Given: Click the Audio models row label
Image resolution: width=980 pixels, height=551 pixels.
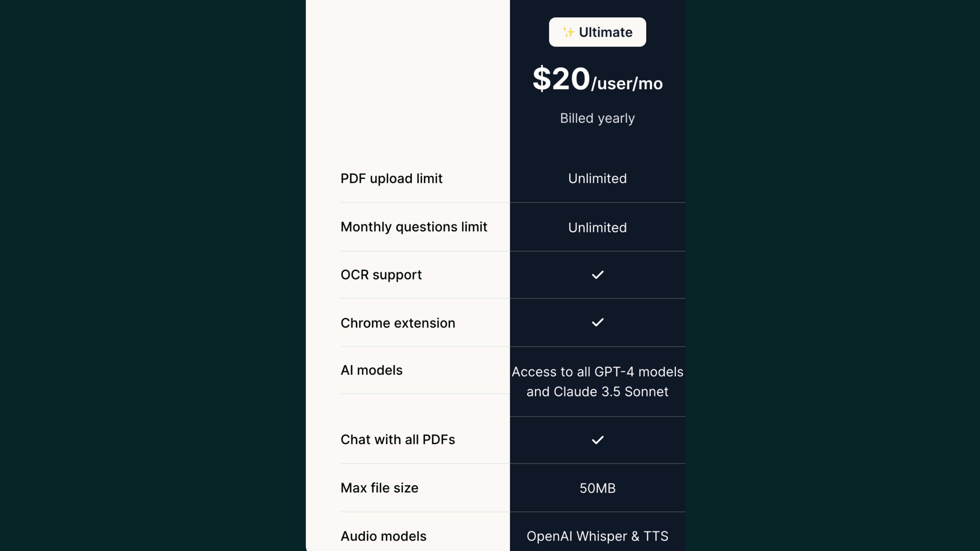Looking at the screenshot, I should point(384,536).
